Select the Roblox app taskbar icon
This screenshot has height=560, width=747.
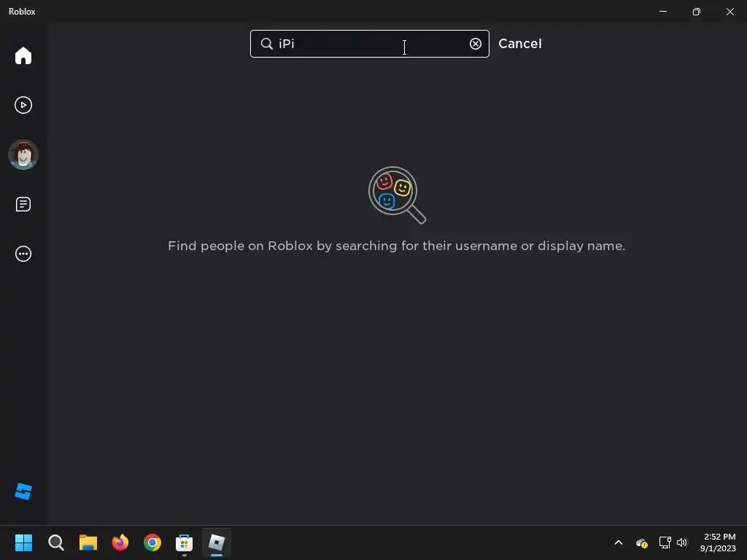coord(217,542)
